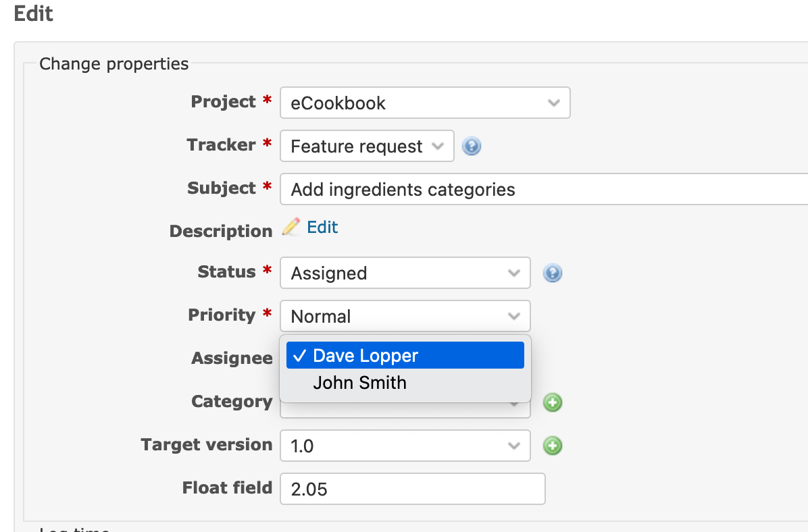Open the Priority dropdown showing Normal
808x532 pixels.
[405, 316]
